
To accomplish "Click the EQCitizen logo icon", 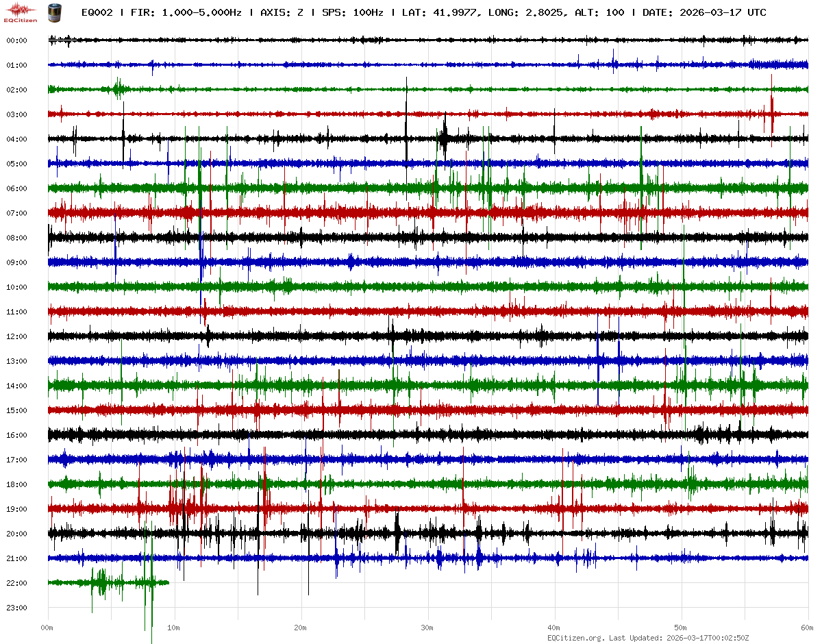I will tap(20, 12).
